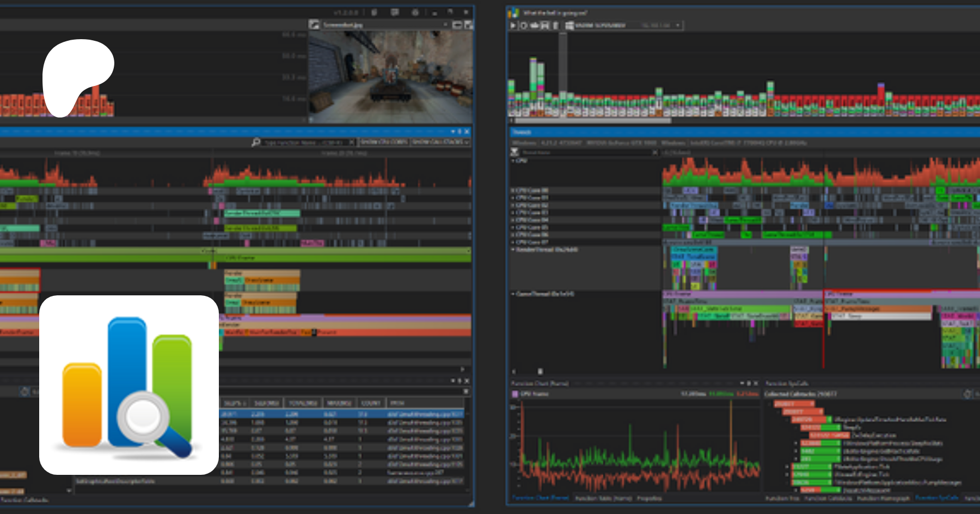The width and height of the screenshot is (980, 514).
Task: Click the large bar chart magnifier logo
Action: pos(129,385)
